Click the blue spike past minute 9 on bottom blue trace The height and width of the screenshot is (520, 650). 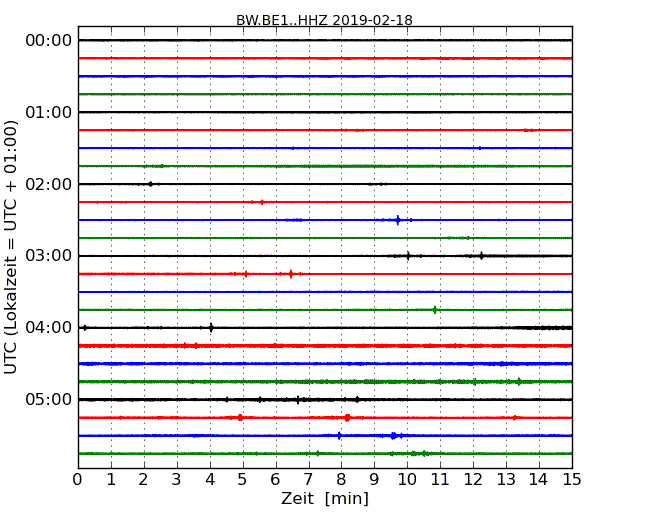[x=393, y=435]
